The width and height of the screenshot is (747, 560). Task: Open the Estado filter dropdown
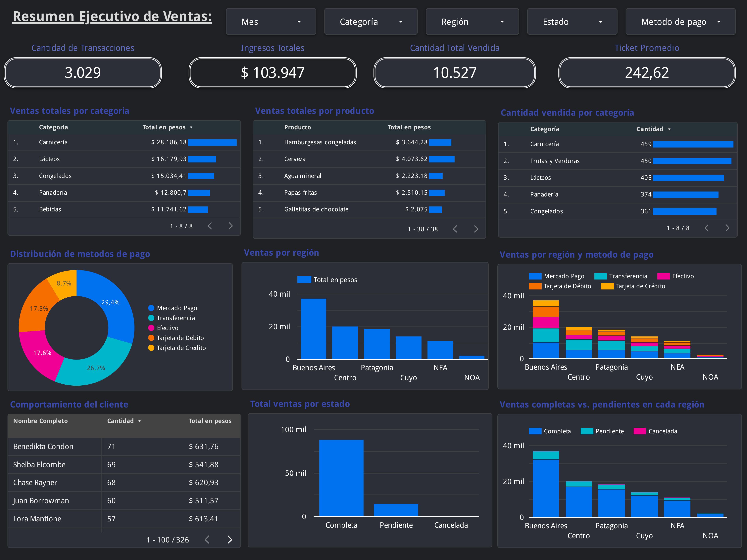click(572, 21)
